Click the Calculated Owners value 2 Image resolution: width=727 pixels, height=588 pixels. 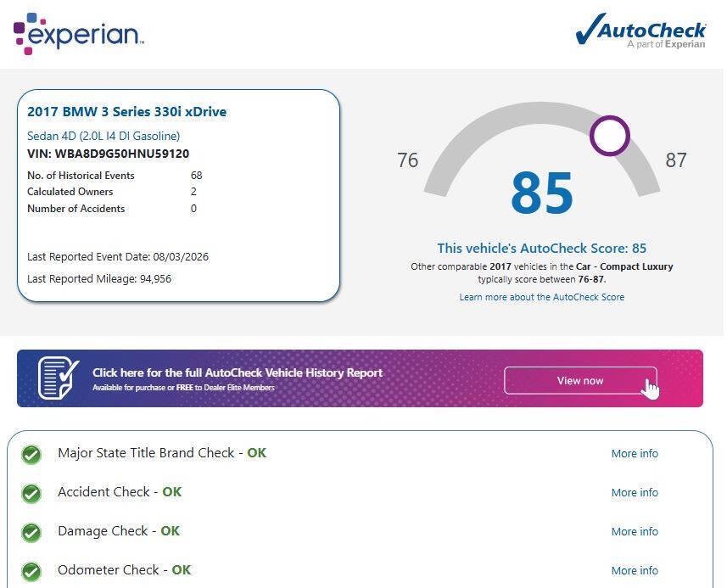193,192
